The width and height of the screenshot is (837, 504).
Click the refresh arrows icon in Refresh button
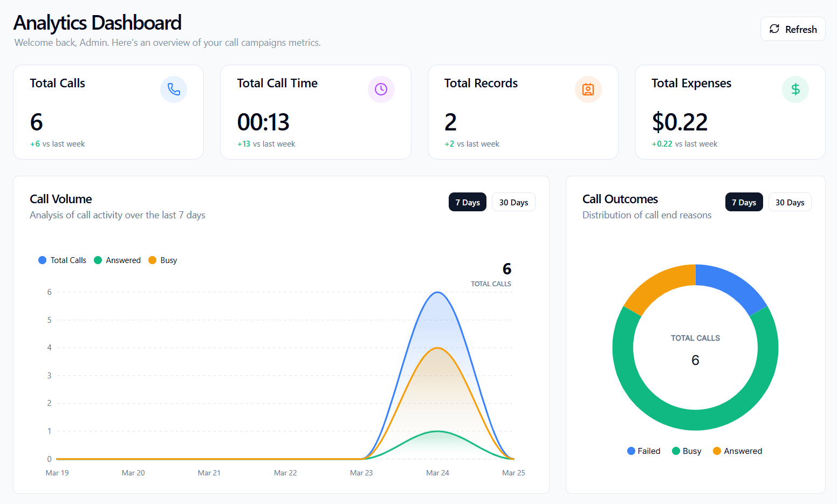775,29
